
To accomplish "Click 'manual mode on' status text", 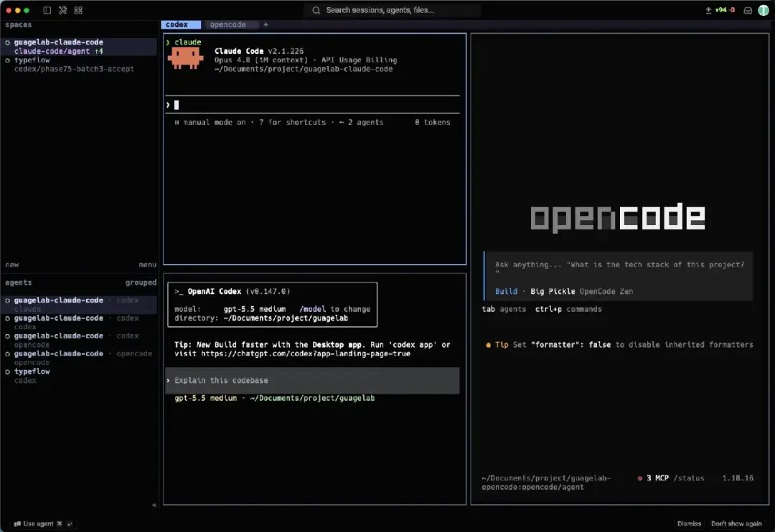I will tap(215, 122).
